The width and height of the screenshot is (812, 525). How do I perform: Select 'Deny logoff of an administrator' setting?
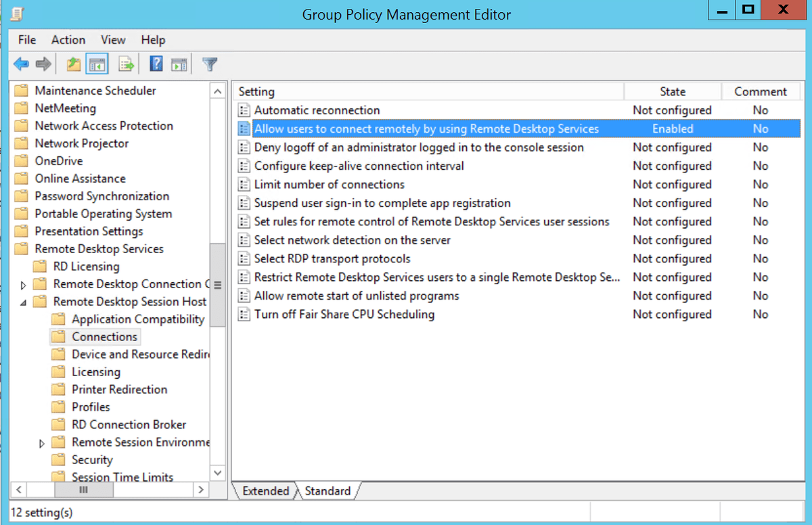point(419,147)
